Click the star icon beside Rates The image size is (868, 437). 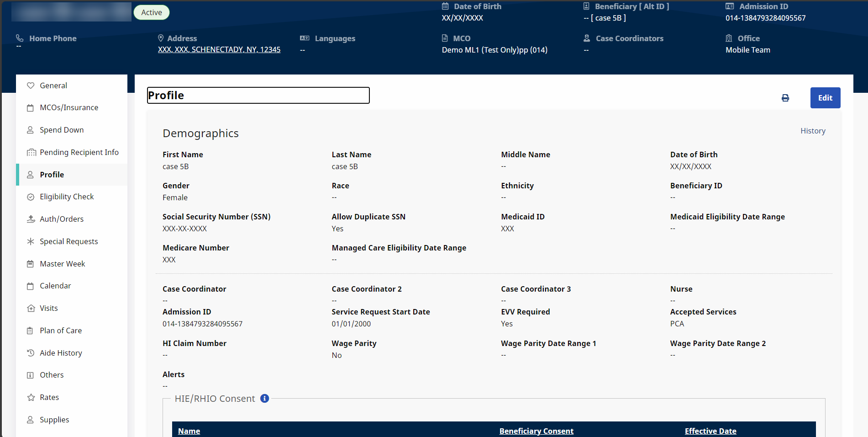tap(31, 397)
